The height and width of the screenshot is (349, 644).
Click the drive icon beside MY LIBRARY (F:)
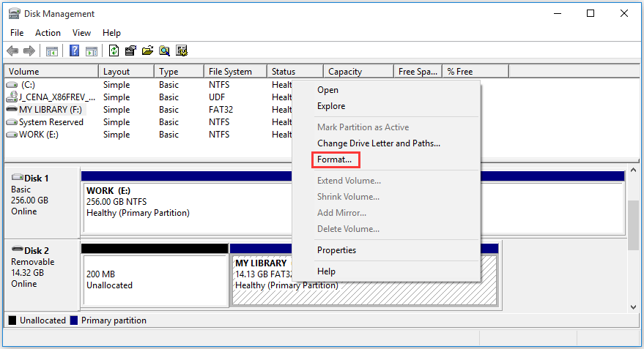(12, 110)
